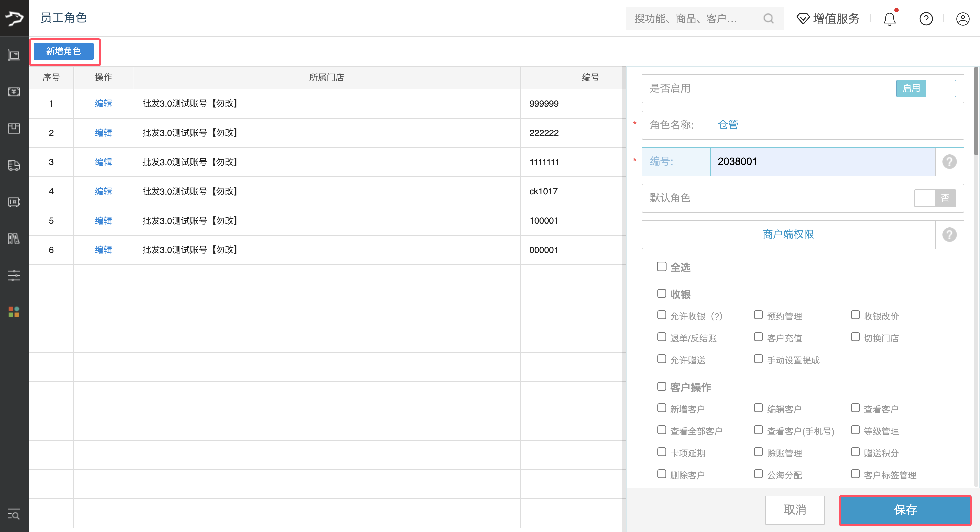The width and height of the screenshot is (980, 532).
Task: Click the notification bell with red dot
Action: tap(889, 18)
